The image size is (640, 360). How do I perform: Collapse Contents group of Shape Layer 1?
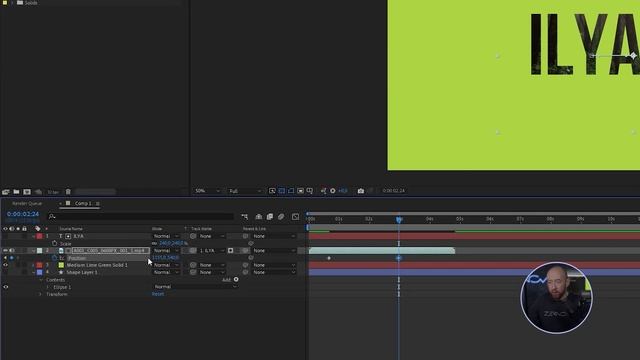pos(41,280)
